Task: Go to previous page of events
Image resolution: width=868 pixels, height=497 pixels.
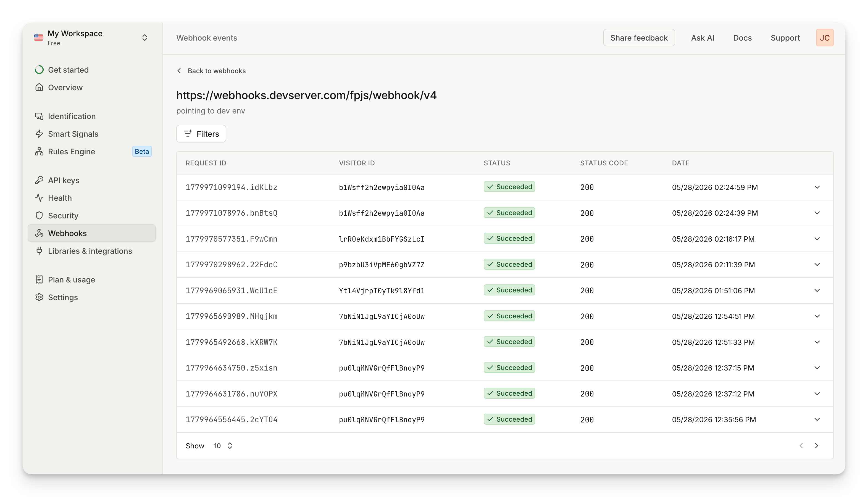Action: coord(801,446)
